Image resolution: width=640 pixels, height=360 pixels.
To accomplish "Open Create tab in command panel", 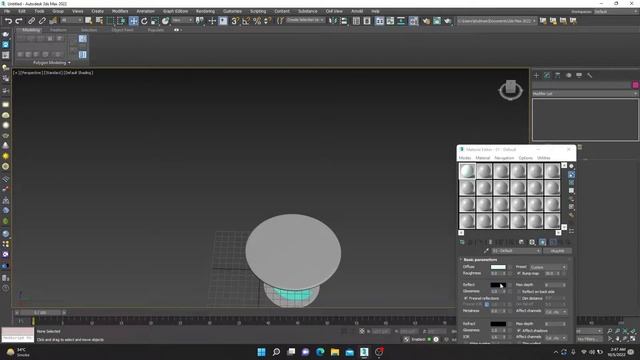I will coord(536,76).
